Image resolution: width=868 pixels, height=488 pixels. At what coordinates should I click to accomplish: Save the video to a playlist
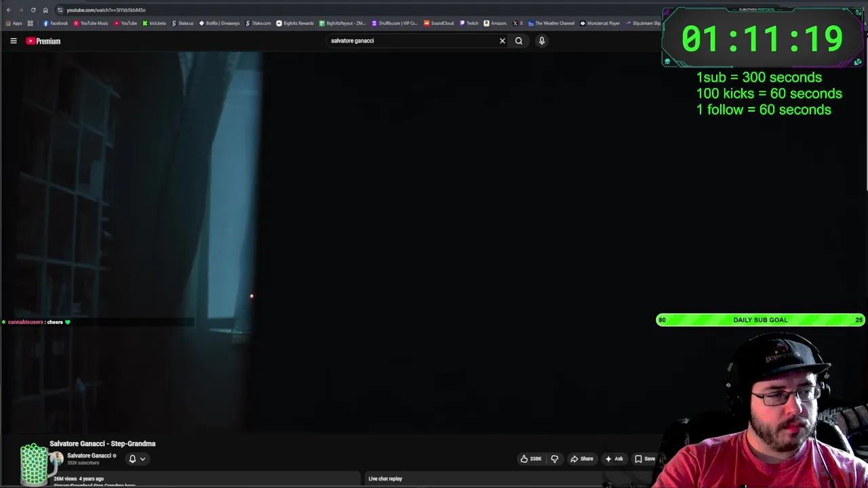[x=645, y=459]
